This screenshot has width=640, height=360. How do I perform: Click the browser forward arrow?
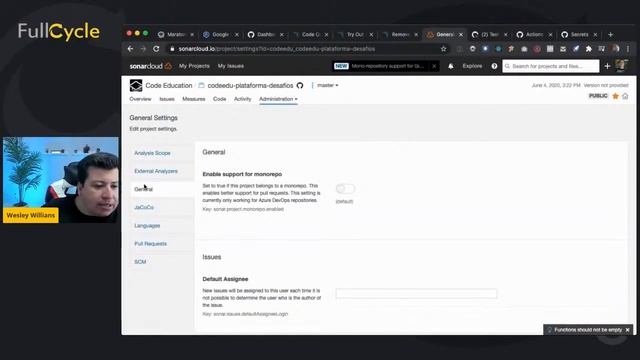143,49
